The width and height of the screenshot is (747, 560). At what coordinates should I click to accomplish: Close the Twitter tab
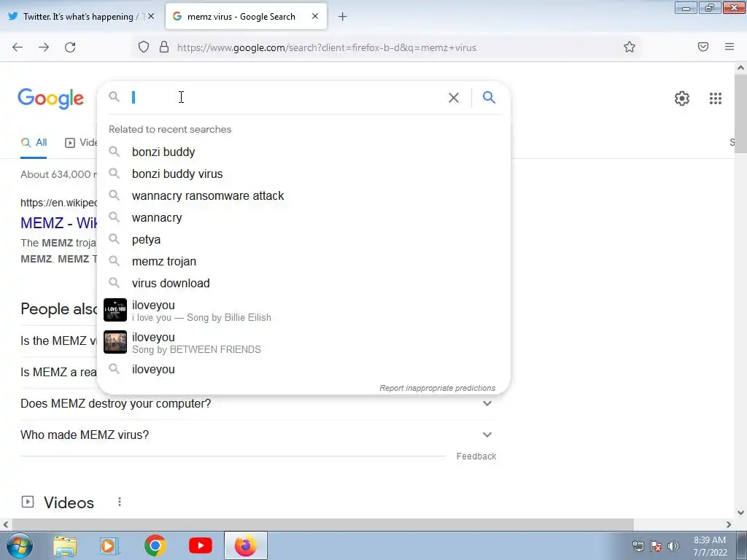pyautogui.click(x=151, y=16)
